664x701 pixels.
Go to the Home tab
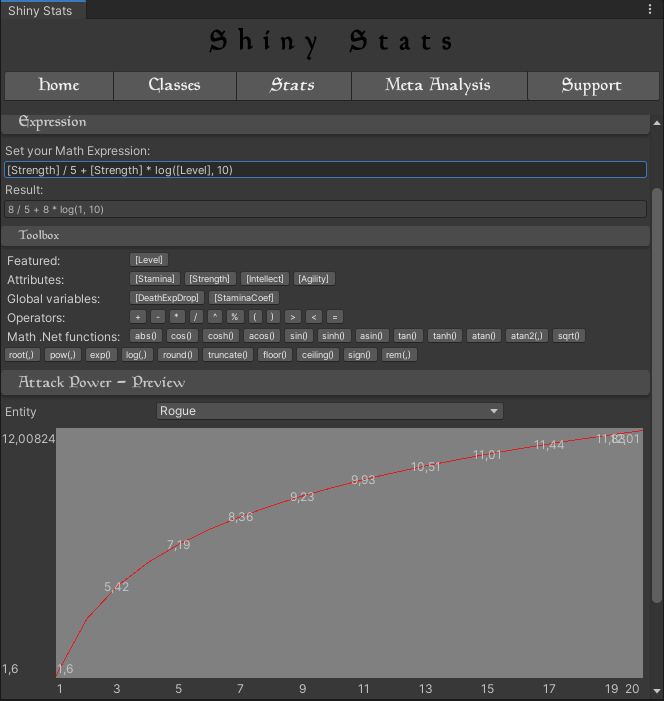coord(59,86)
